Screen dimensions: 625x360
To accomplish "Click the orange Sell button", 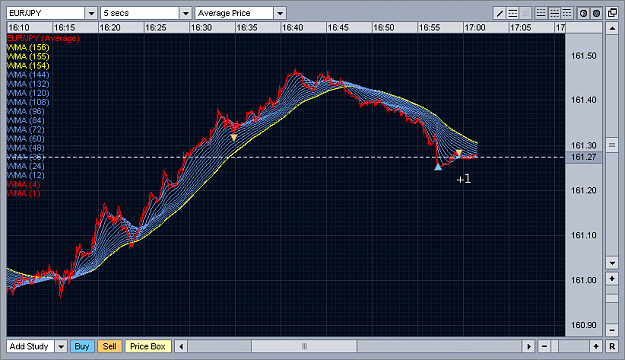I will pos(110,346).
